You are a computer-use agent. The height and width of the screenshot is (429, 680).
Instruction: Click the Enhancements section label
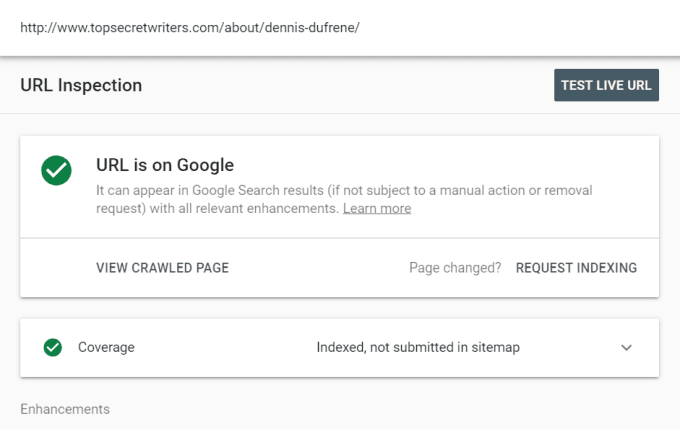point(65,409)
